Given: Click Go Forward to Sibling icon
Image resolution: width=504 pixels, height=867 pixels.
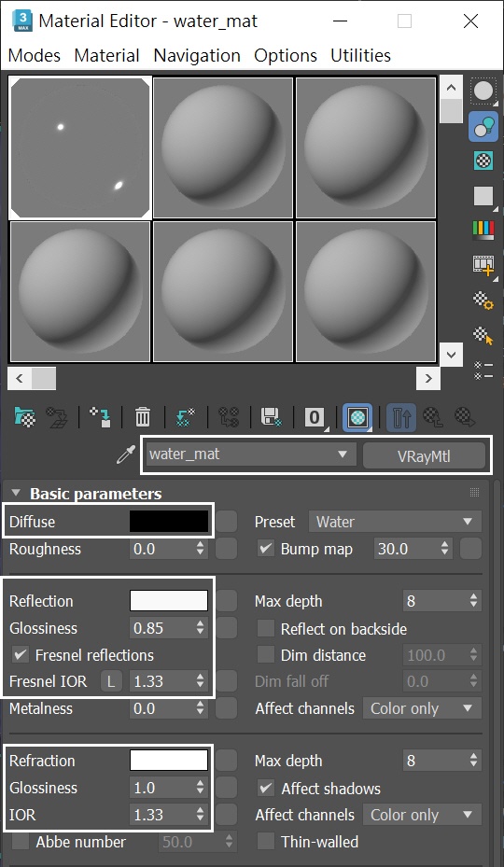Looking at the screenshot, I should [x=465, y=417].
